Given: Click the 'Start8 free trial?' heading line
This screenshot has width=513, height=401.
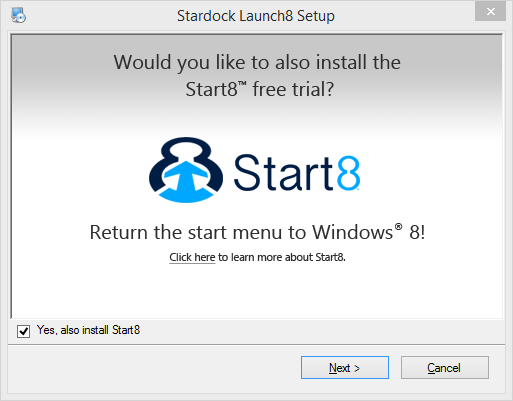Looking at the screenshot, I should coord(259,89).
